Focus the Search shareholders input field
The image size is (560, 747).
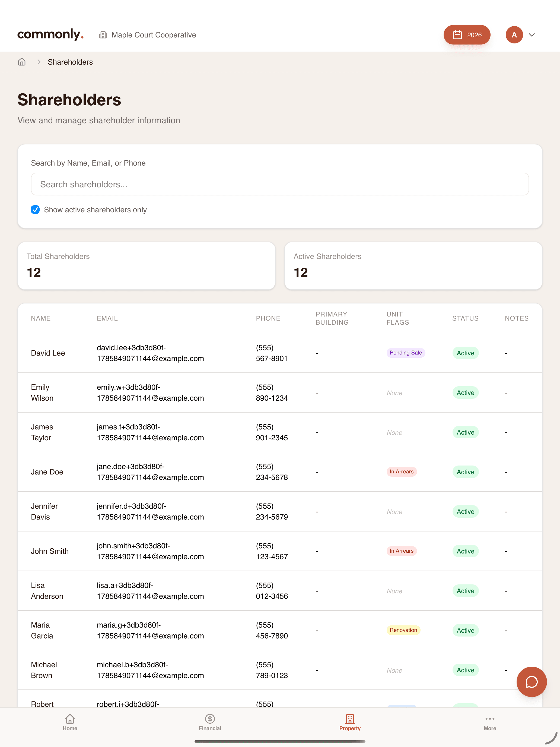(280, 184)
